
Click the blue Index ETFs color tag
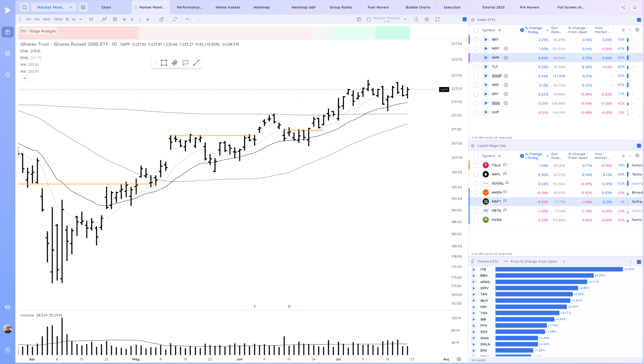tap(639, 20)
